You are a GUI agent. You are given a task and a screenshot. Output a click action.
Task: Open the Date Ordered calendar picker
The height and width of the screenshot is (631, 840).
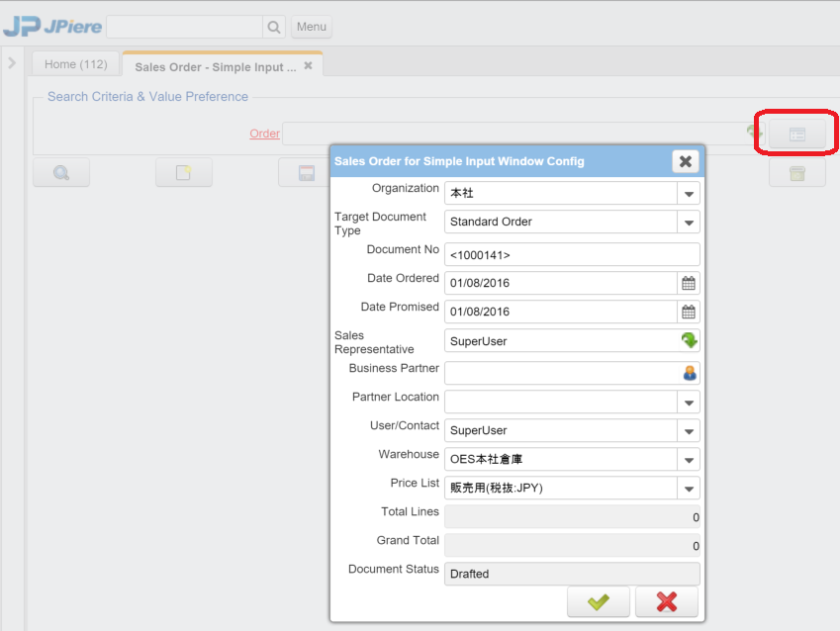[689, 283]
